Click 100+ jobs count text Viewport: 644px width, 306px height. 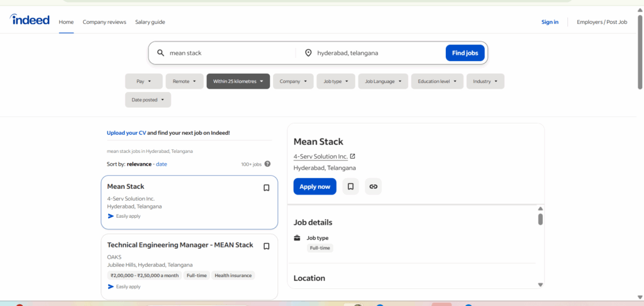(x=252, y=164)
